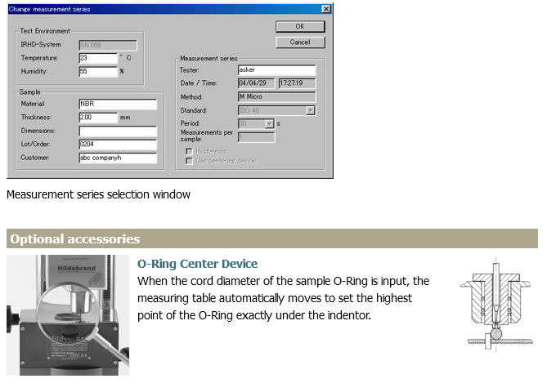Click the Measurements per sample field
556x392 pixels.
coord(255,137)
